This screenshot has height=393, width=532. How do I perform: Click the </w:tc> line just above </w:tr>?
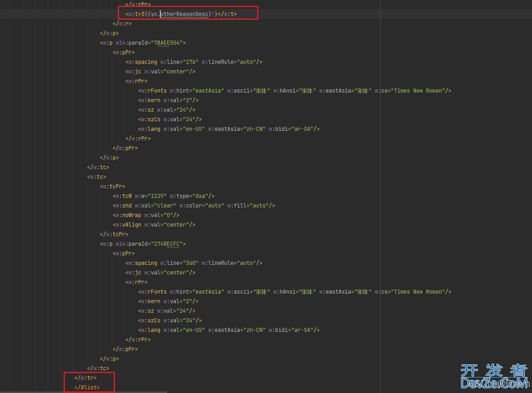tap(98, 368)
